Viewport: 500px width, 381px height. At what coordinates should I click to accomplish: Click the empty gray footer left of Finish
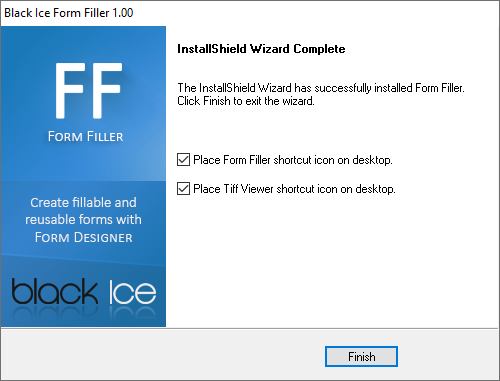163,355
